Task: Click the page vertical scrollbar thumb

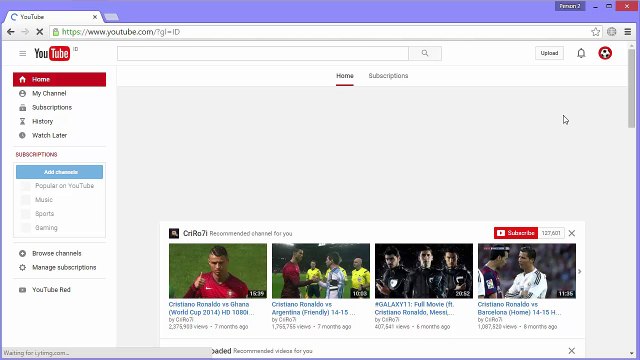Action: pos(632,88)
